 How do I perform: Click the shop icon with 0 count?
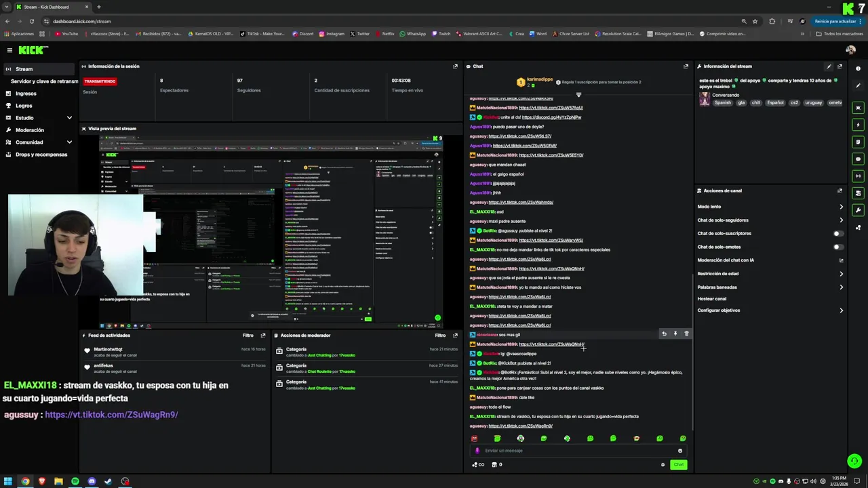click(496, 464)
